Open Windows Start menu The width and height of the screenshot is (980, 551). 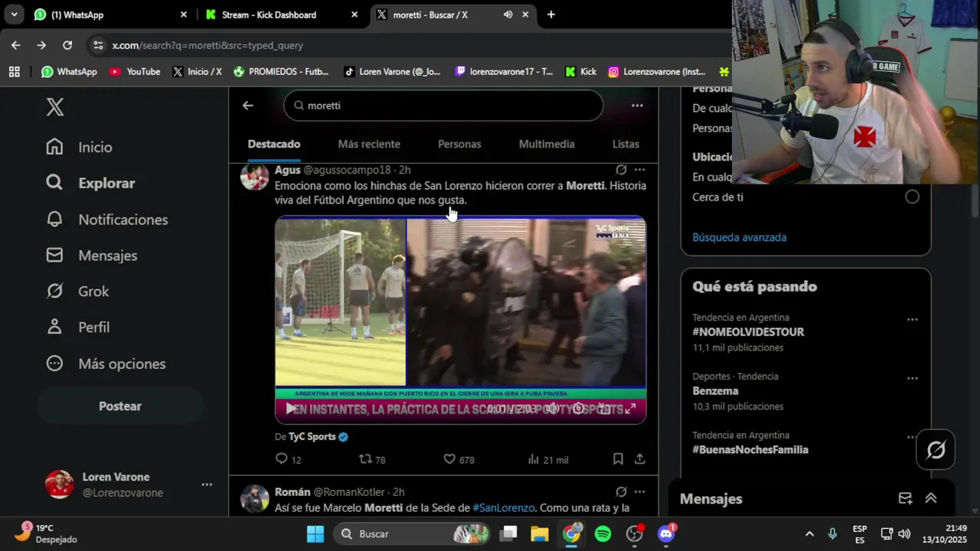(315, 533)
